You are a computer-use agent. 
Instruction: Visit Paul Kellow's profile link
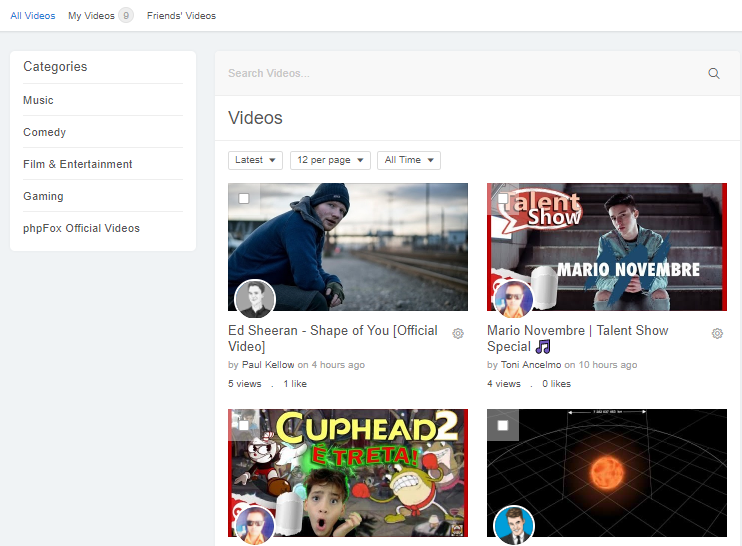pyautogui.click(x=268, y=365)
